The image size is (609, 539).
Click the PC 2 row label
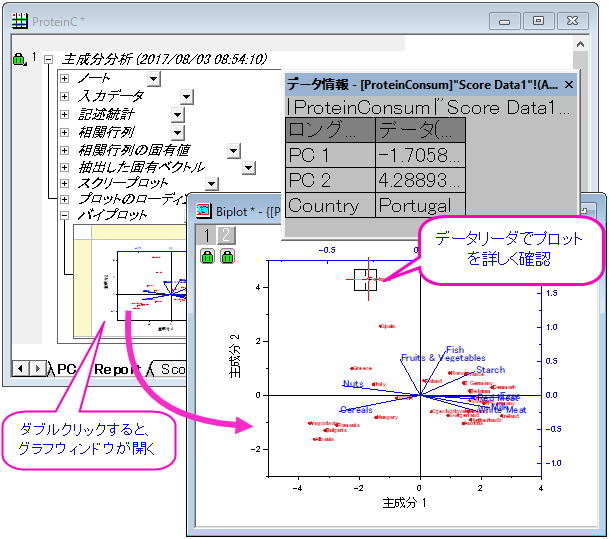330,180
